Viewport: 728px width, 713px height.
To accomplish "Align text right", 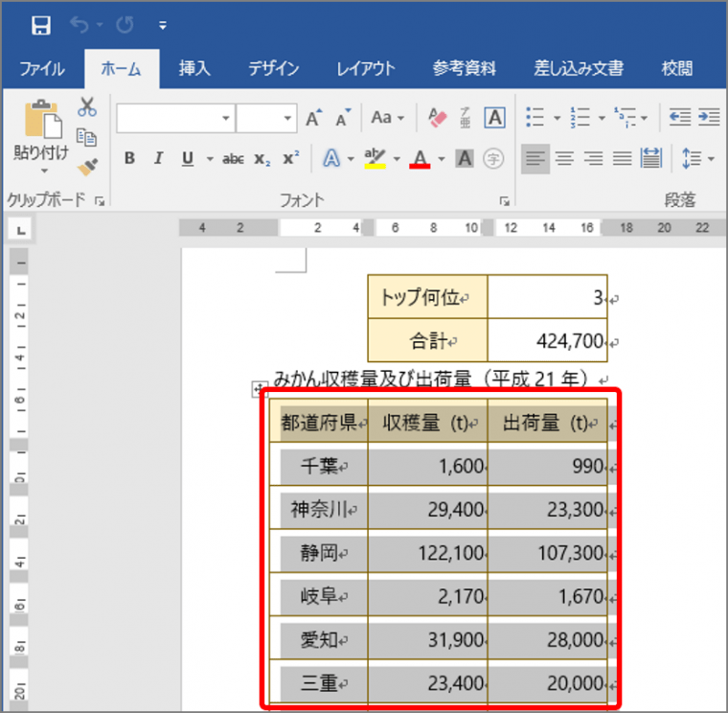I will [593, 159].
